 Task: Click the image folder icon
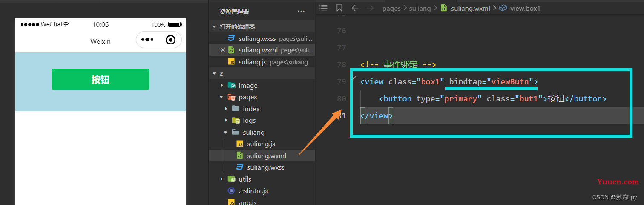click(x=231, y=86)
